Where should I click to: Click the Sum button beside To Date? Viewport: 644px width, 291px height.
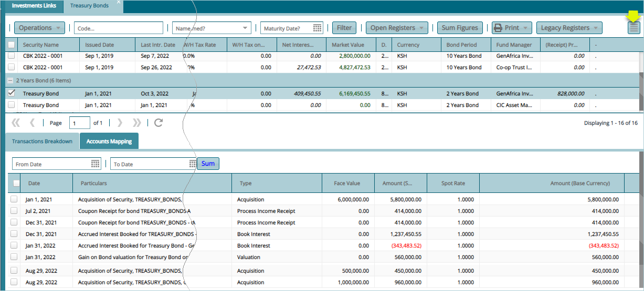click(x=208, y=164)
